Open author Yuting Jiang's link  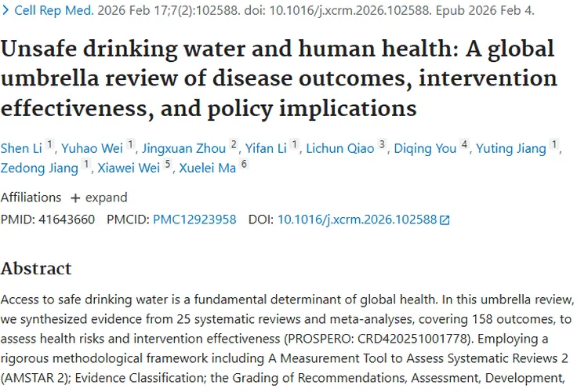512,149
